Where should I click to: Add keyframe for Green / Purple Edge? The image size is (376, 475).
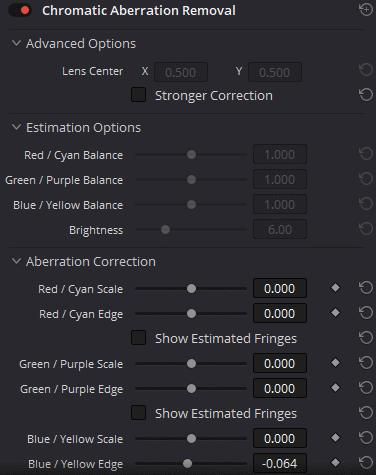[x=335, y=388]
